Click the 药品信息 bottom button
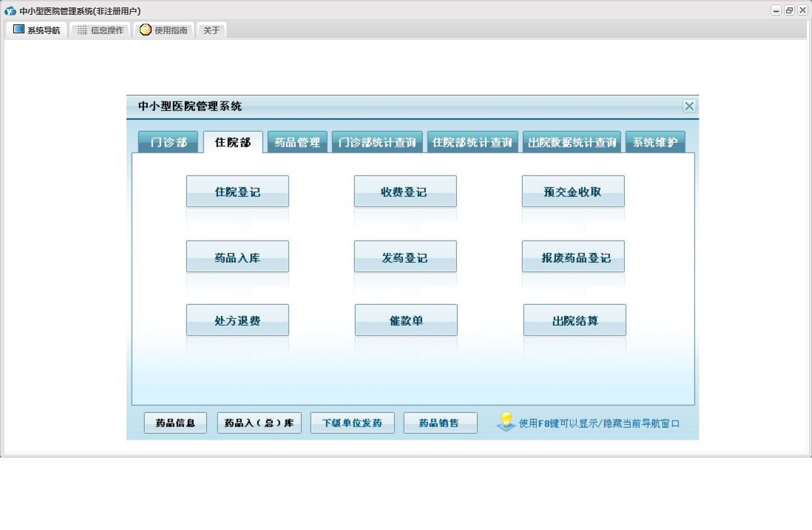 click(x=175, y=423)
